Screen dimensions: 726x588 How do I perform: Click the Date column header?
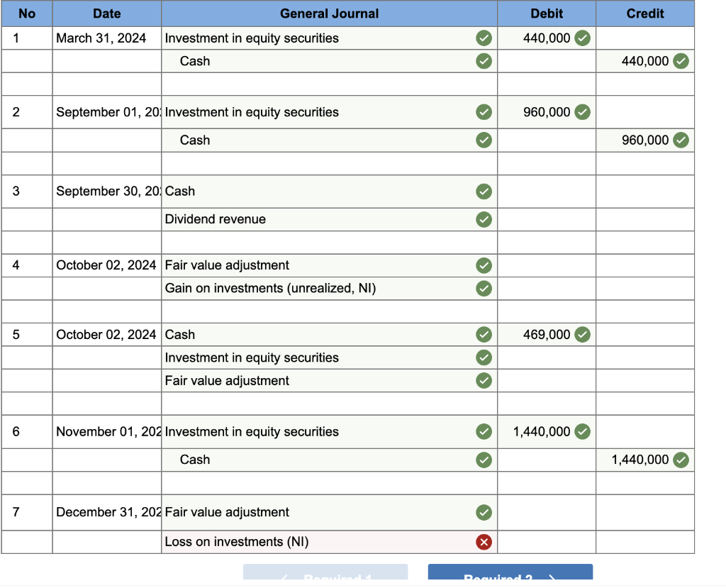[107, 13]
